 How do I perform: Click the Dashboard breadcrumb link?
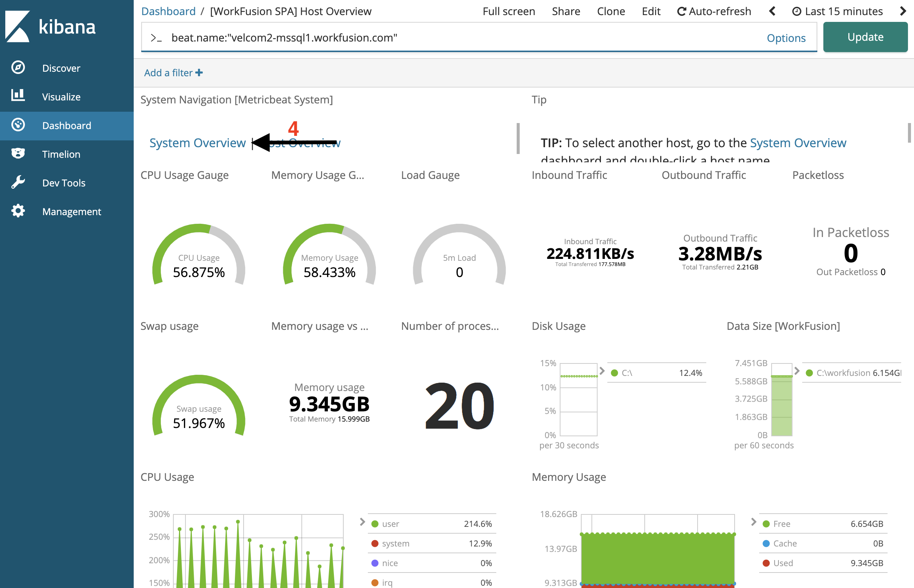[x=168, y=11]
